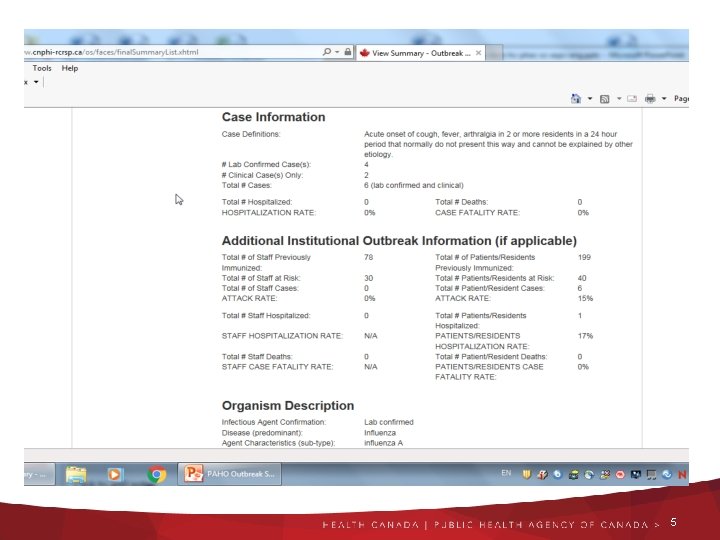
Task: Open Windows Explorer from the taskbar
Action: 76,474
